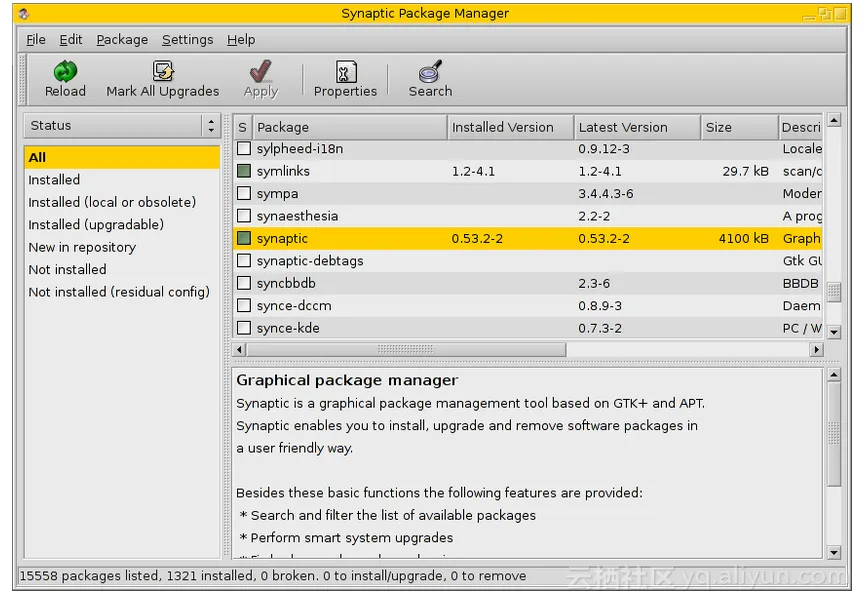
Task: Mark the synaesthesia package checkbox
Action: (244, 216)
